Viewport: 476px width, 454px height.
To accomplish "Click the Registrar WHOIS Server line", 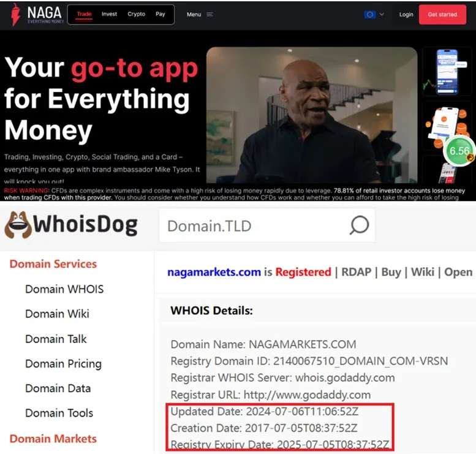I will coord(282,378).
